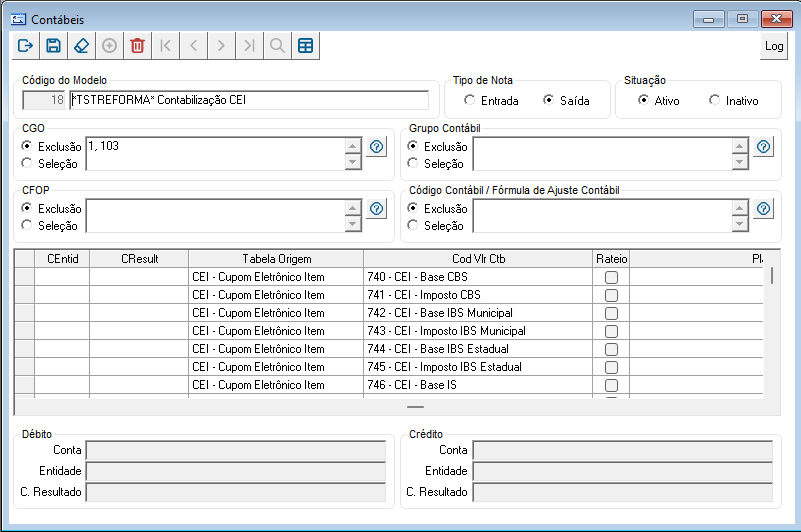
Task: Go to next record arrow
Action: [x=221, y=46]
